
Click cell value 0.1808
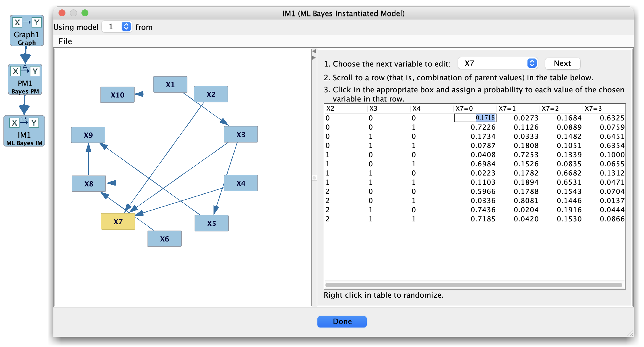[x=526, y=145]
